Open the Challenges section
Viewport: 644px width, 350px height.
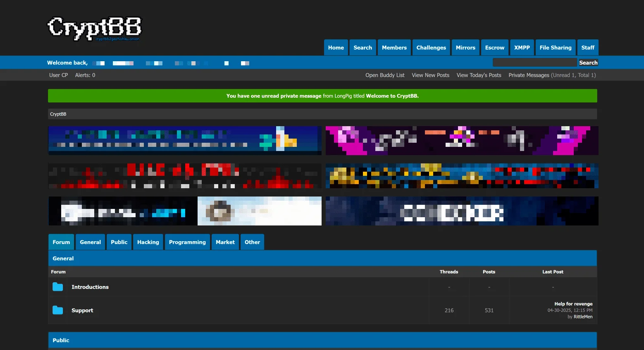click(x=431, y=48)
